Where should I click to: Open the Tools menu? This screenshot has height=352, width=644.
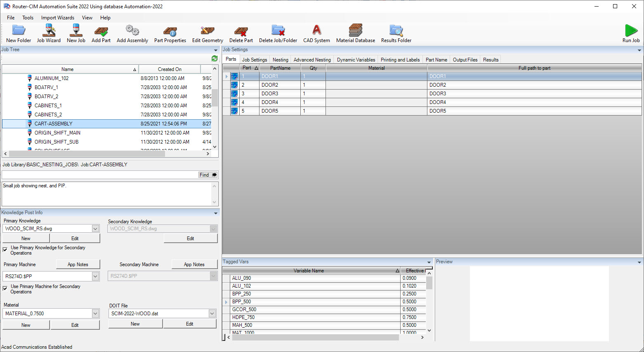[x=28, y=18]
